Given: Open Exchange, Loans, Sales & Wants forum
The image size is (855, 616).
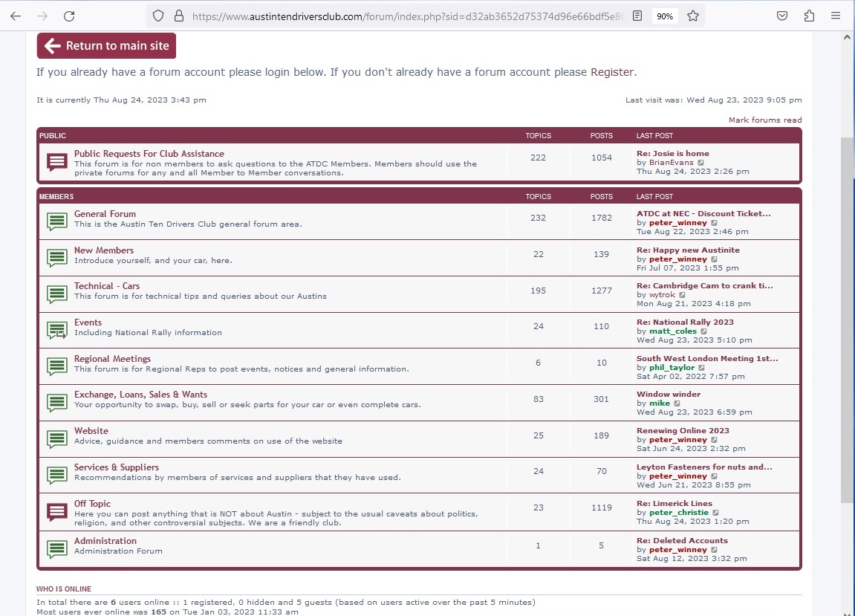Looking at the screenshot, I should (140, 395).
